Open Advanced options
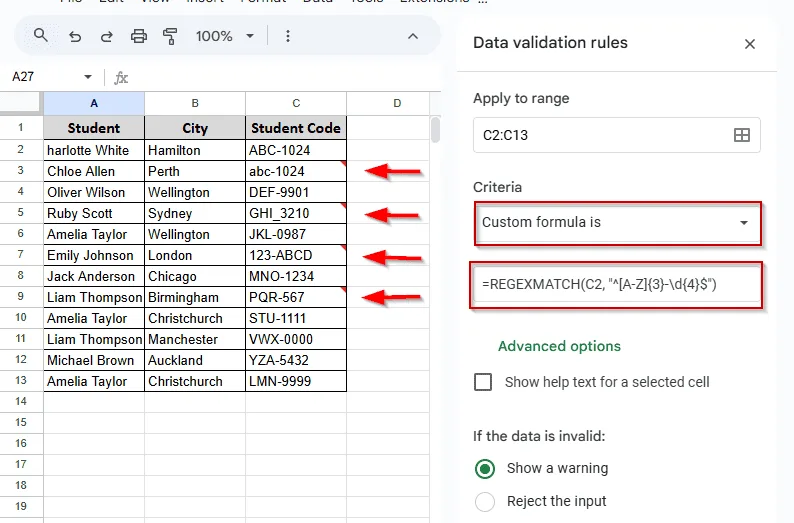The height and width of the screenshot is (523, 794). (559, 346)
